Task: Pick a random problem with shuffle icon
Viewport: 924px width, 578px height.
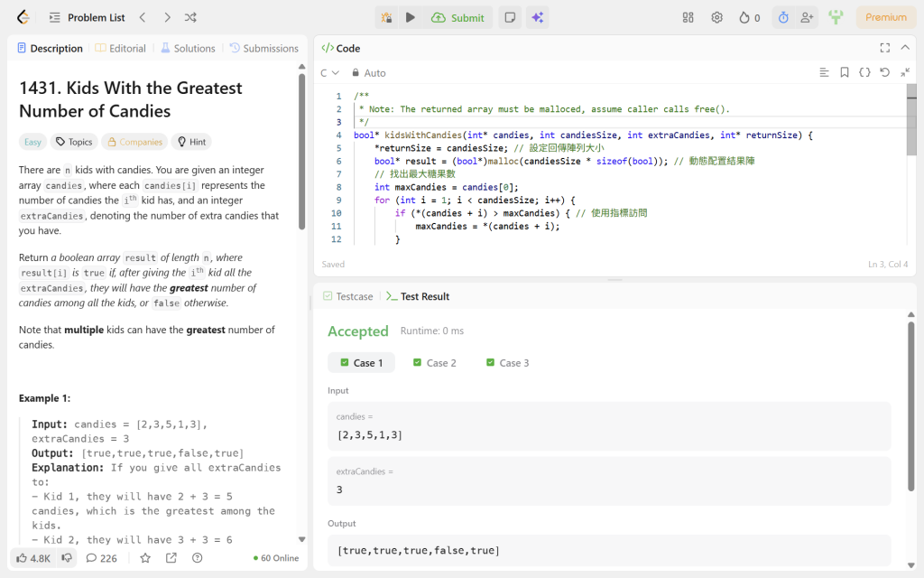Action: 190,17
